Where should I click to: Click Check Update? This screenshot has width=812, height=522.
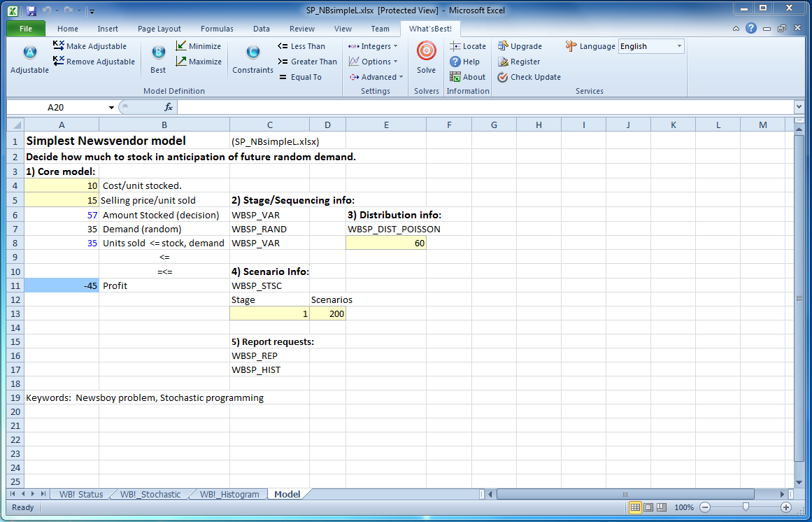point(529,77)
